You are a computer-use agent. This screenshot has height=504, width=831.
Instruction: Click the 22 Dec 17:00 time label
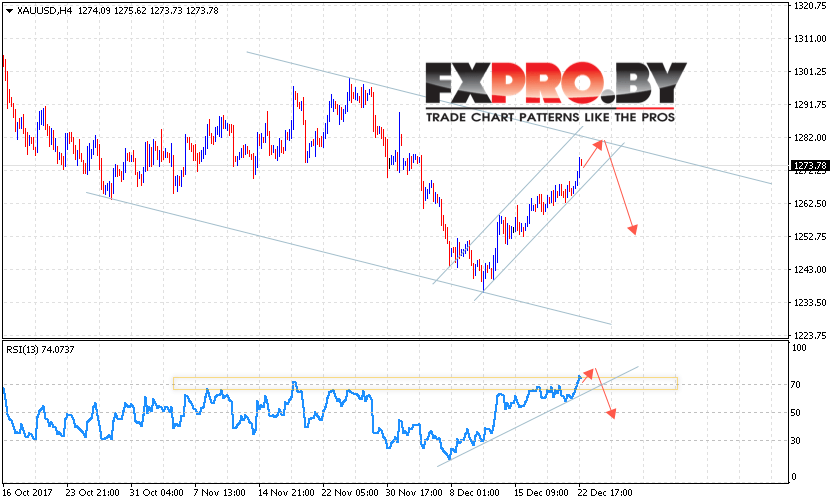click(605, 493)
